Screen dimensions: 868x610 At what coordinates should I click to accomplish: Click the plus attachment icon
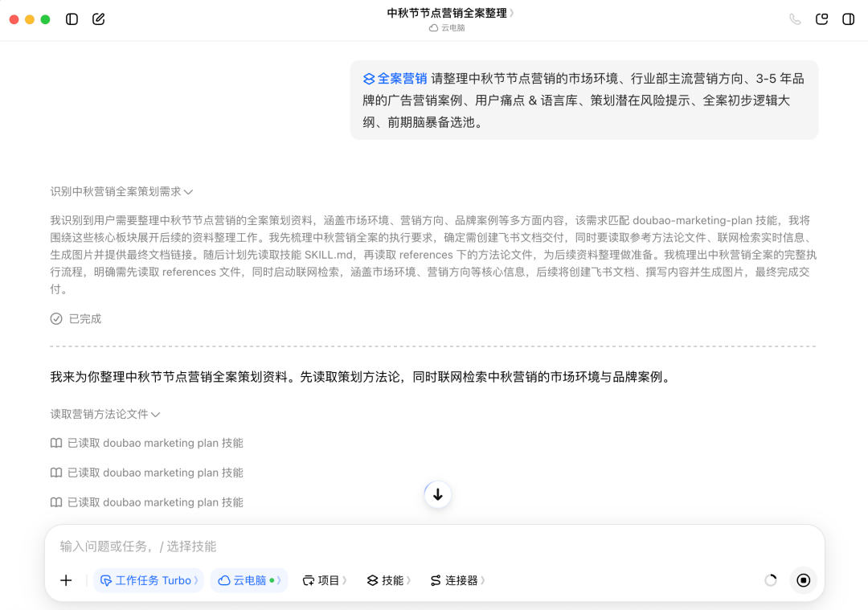pyautogui.click(x=66, y=580)
